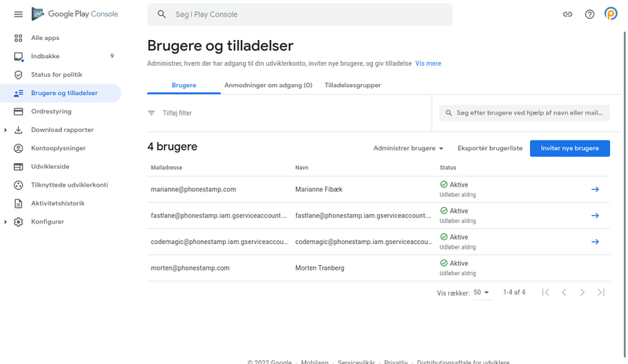Image resolution: width=628 pixels, height=364 pixels.
Task: Click the Navn column header
Action: [302, 168]
